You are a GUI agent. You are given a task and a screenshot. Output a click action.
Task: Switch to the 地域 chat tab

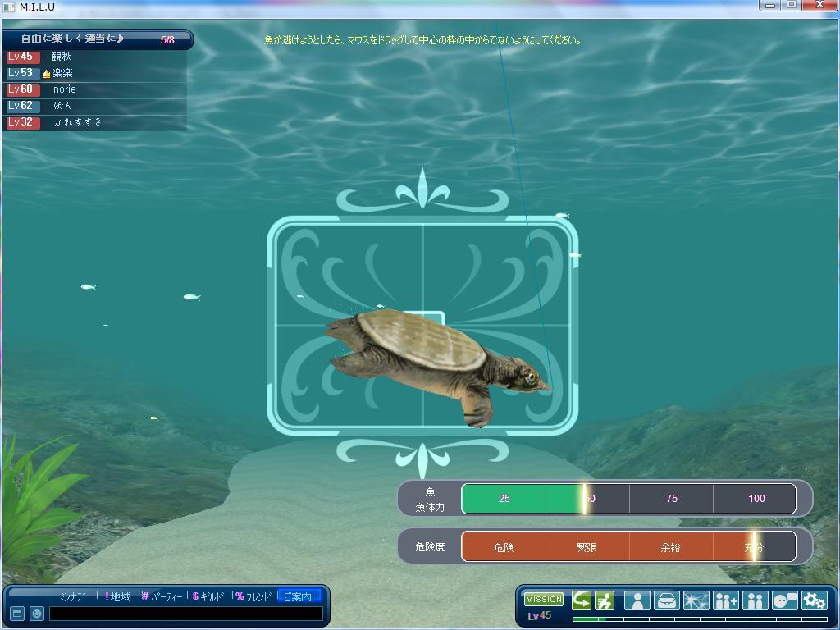119,596
